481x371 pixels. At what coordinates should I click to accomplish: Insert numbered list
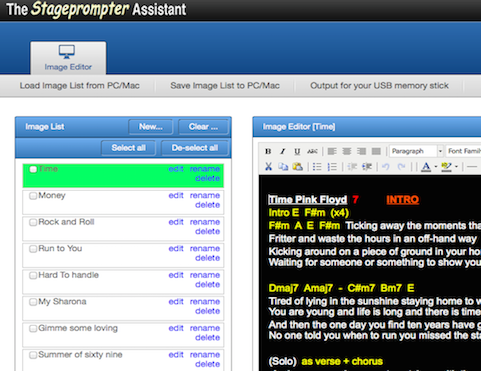tap(332, 166)
